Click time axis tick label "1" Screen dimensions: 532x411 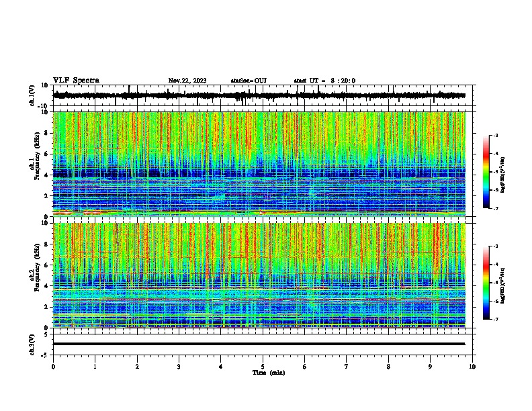[x=95, y=367]
